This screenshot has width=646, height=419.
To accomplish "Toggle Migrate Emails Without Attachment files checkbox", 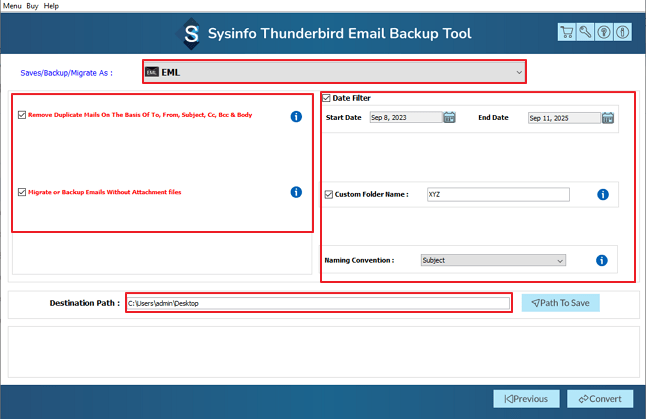I will (22, 192).
